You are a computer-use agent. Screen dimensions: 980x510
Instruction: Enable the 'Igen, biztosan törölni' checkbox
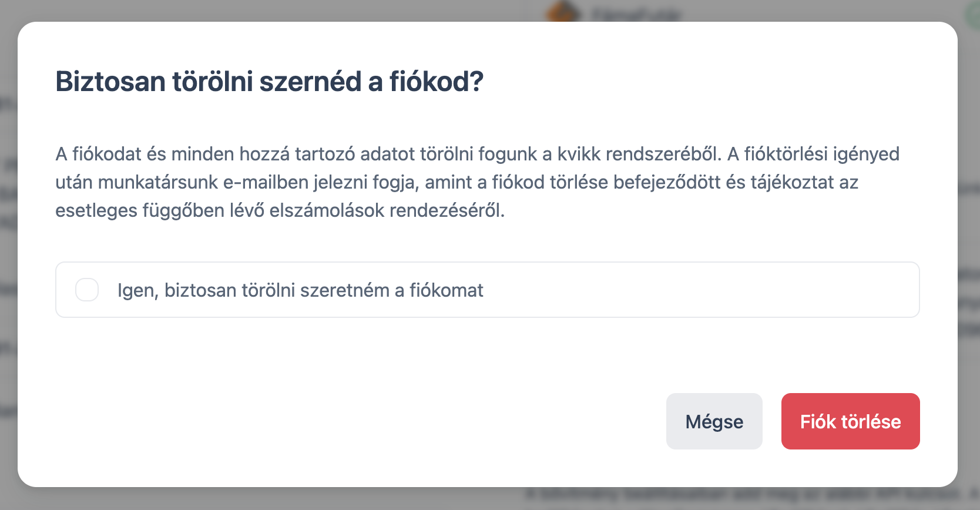[87, 290]
